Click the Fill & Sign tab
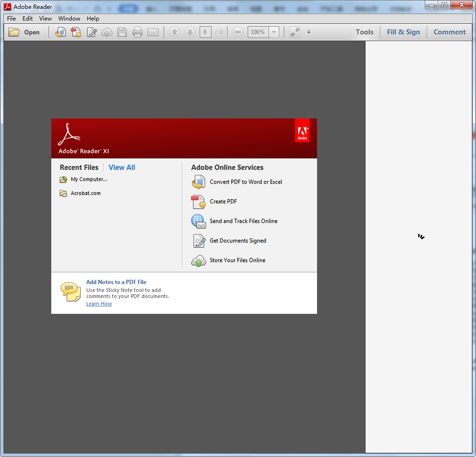The width and height of the screenshot is (476, 457). pos(403,32)
